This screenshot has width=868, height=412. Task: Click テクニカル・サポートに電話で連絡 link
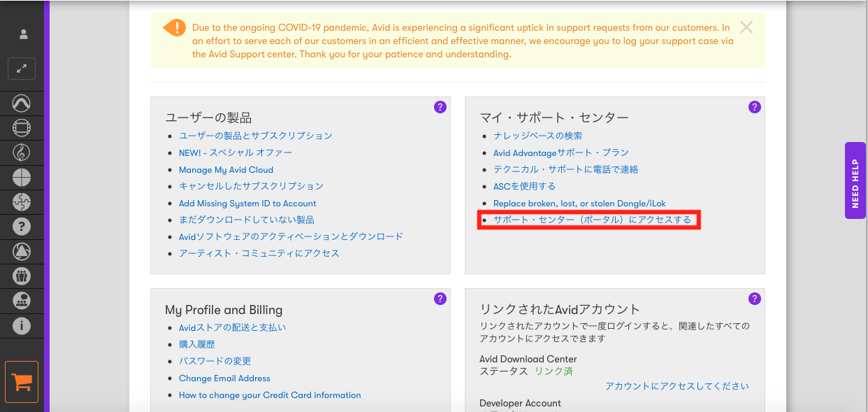point(566,169)
